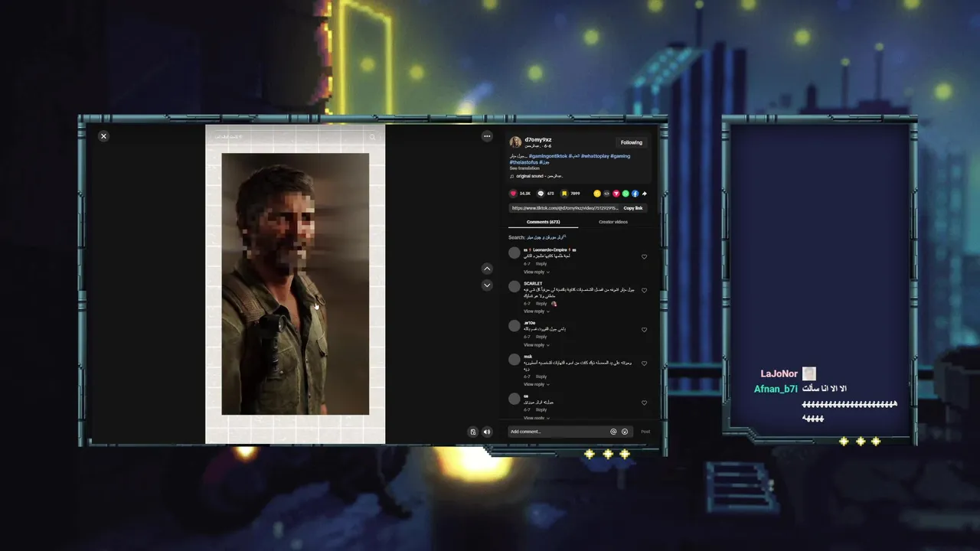Click d7omy9xz username text
This screenshot has width=980, height=551.
(538, 140)
